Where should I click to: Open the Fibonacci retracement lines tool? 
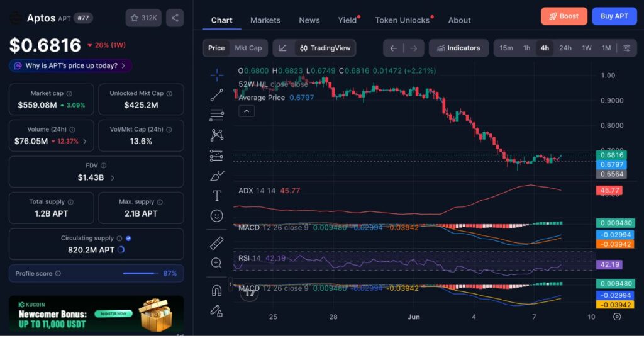pos(217,115)
